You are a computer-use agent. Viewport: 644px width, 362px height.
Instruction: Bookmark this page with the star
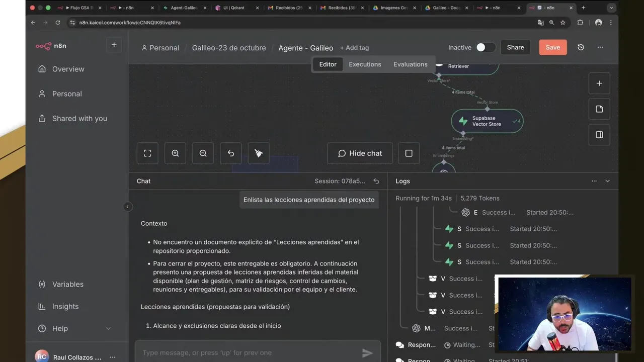pyautogui.click(x=563, y=23)
